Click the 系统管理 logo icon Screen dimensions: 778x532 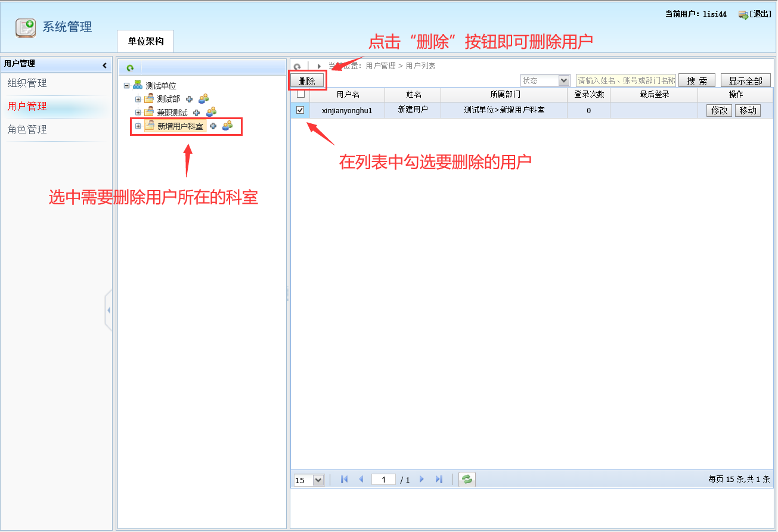click(x=26, y=27)
